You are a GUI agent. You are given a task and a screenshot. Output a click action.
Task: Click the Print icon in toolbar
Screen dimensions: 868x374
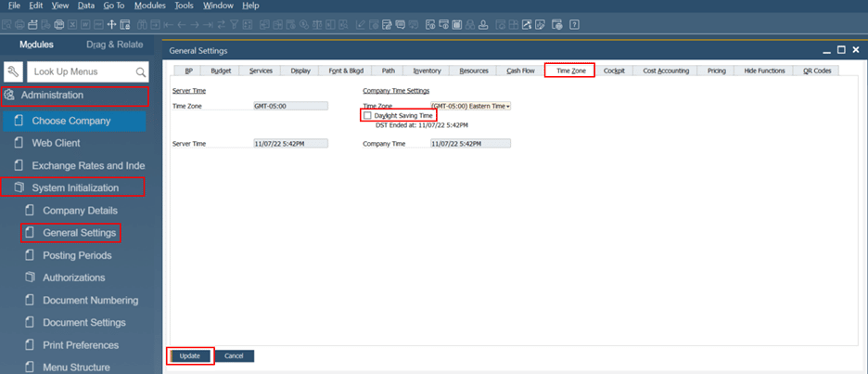[x=19, y=24]
